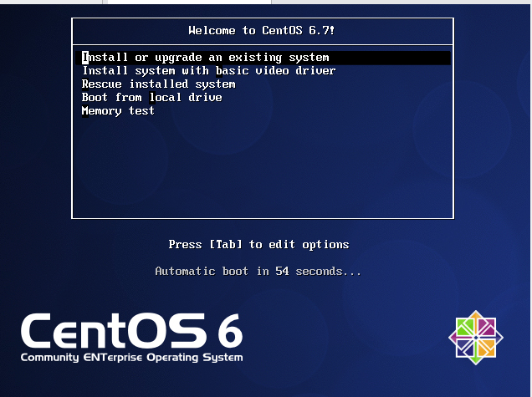Click "Press [Tab] to edit options" hint
Screen dimensions: 532x397
[258, 244]
